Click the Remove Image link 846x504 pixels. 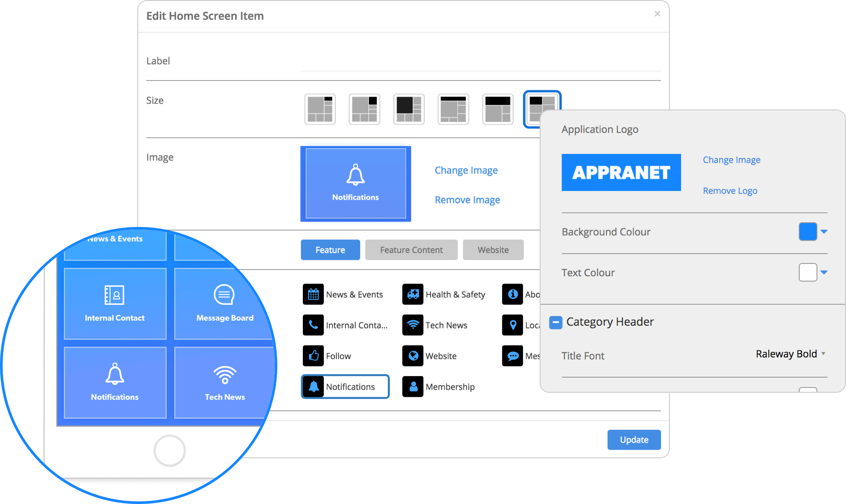(467, 200)
